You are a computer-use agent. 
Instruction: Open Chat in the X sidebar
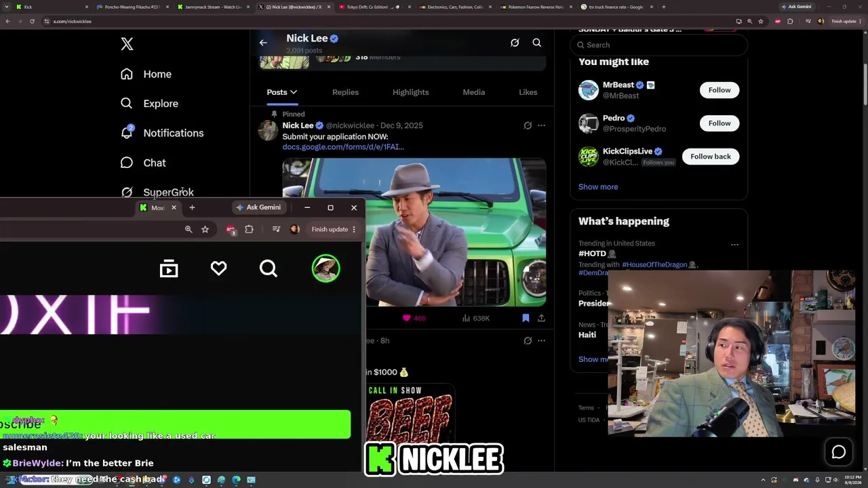pos(143,163)
